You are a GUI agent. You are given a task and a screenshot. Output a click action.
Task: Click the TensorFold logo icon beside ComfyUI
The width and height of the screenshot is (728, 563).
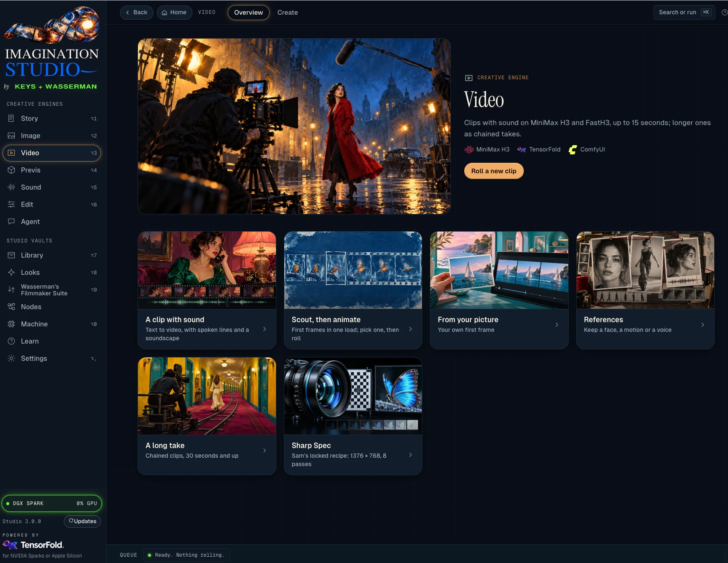[521, 149]
